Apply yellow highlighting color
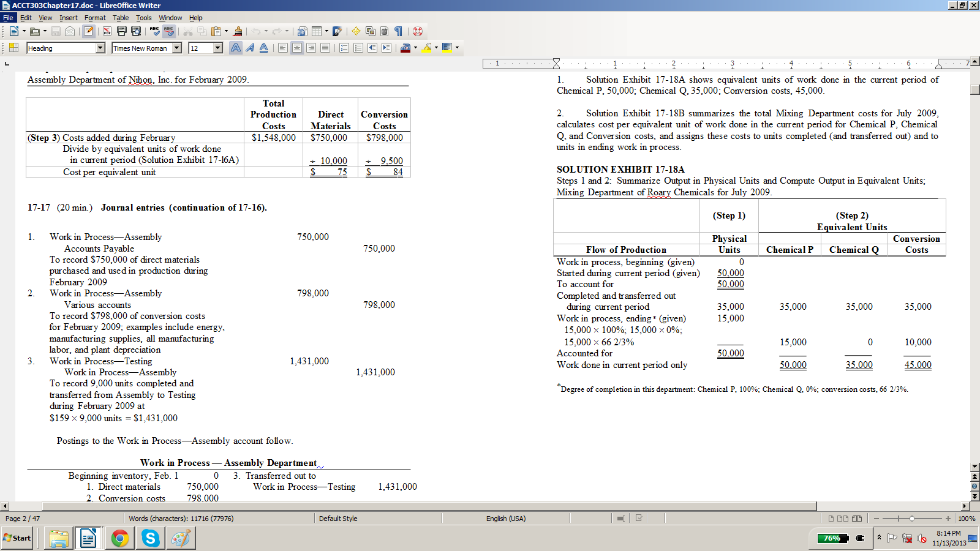980x551 pixels. click(426, 48)
